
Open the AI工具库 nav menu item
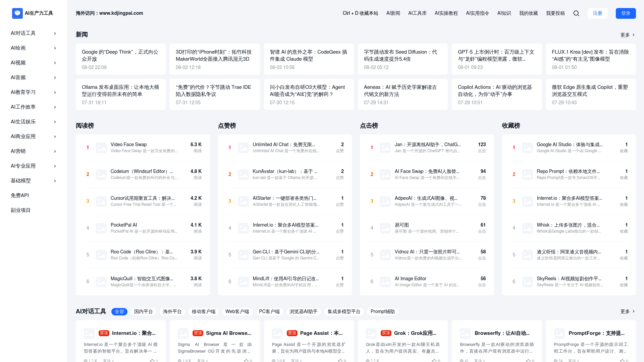417,13
